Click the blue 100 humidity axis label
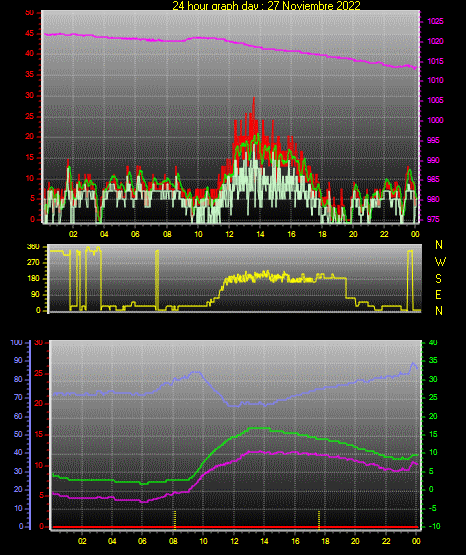 pyautogui.click(x=17, y=343)
